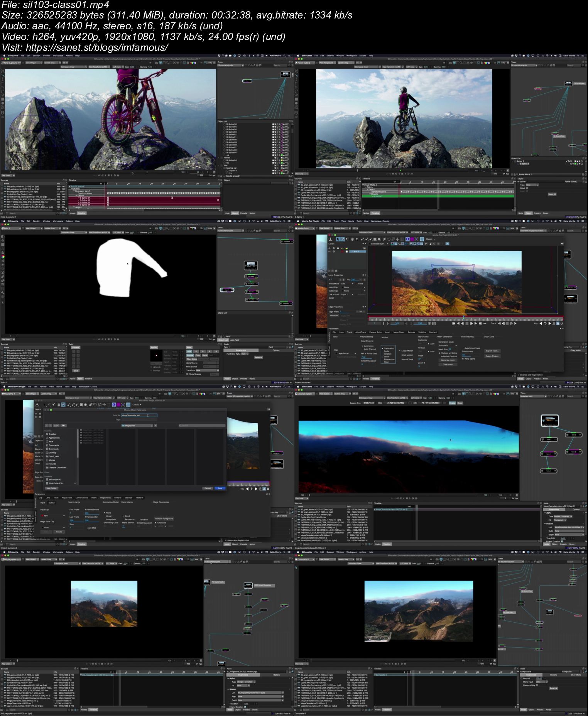Toggle Autokey 'A' icon in Mocha Track-tab frame
Viewport: 588px width, 716px height.
coord(558,323)
